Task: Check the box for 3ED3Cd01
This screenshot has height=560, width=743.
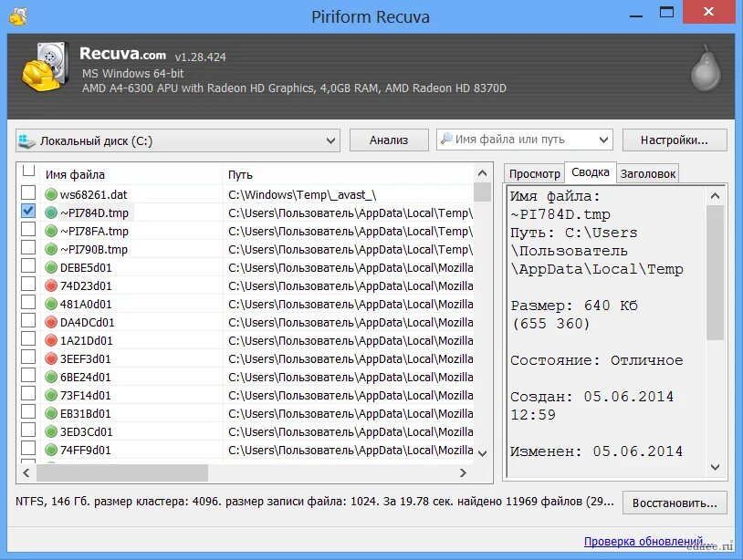Action: click(28, 430)
